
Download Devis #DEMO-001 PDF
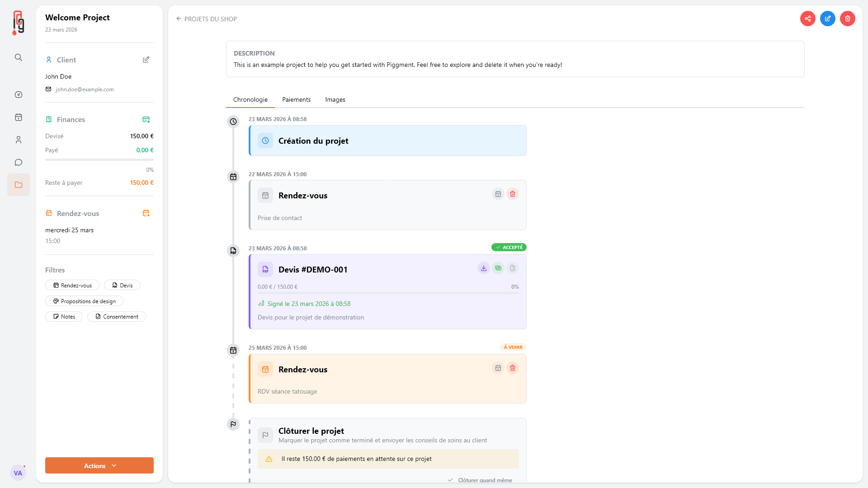pyautogui.click(x=483, y=268)
